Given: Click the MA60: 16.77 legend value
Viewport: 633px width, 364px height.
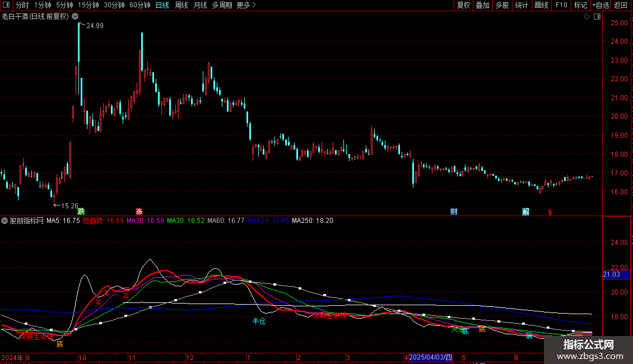Looking at the screenshot, I should coord(226,221).
